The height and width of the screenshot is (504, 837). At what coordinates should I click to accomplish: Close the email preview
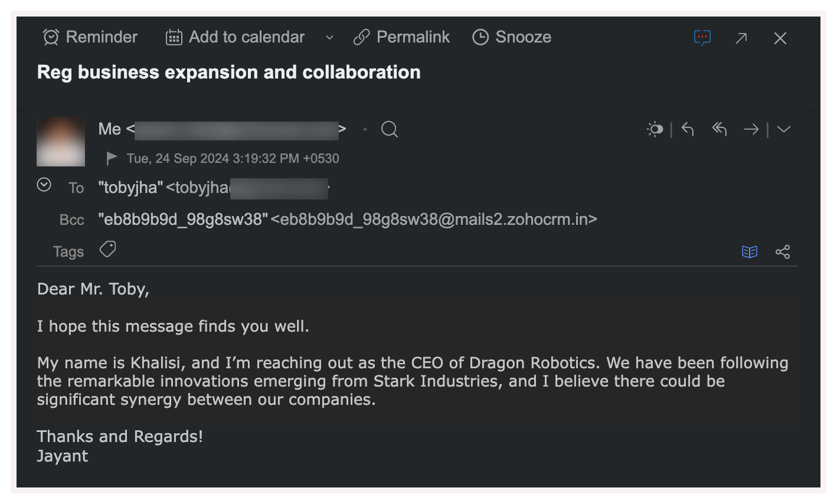click(x=780, y=38)
